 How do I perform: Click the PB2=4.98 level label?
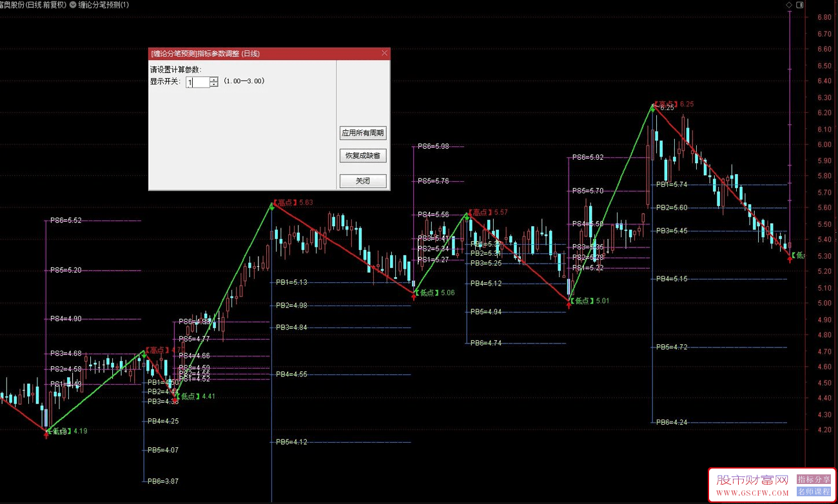click(291, 305)
